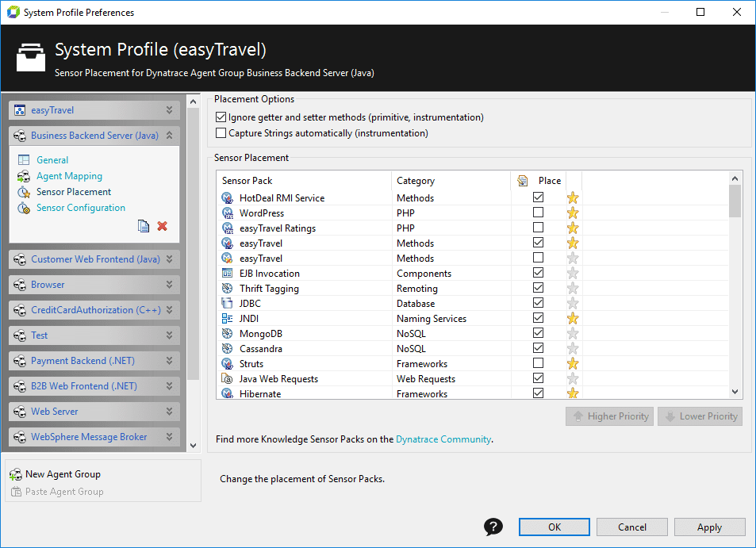Image resolution: width=756 pixels, height=548 pixels.
Task: Open the Agent Mapping page
Action: 70,176
